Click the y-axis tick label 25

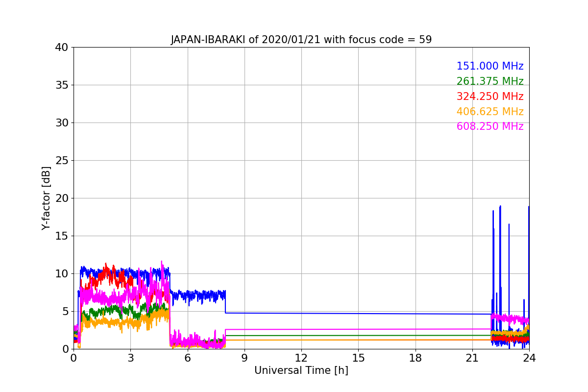(x=62, y=161)
